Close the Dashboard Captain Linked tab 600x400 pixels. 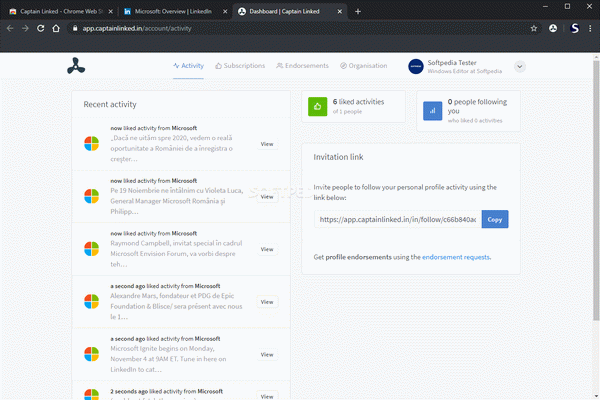pos(339,11)
